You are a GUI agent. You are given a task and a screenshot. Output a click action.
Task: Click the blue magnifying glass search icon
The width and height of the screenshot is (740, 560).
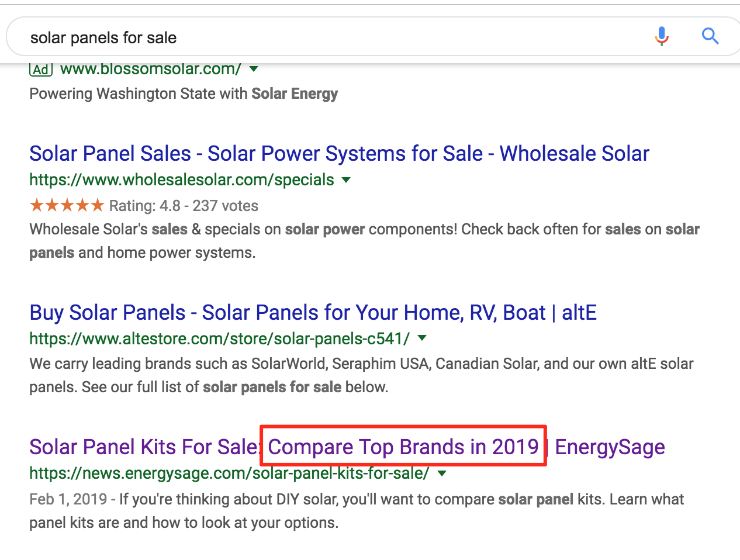tap(710, 36)
